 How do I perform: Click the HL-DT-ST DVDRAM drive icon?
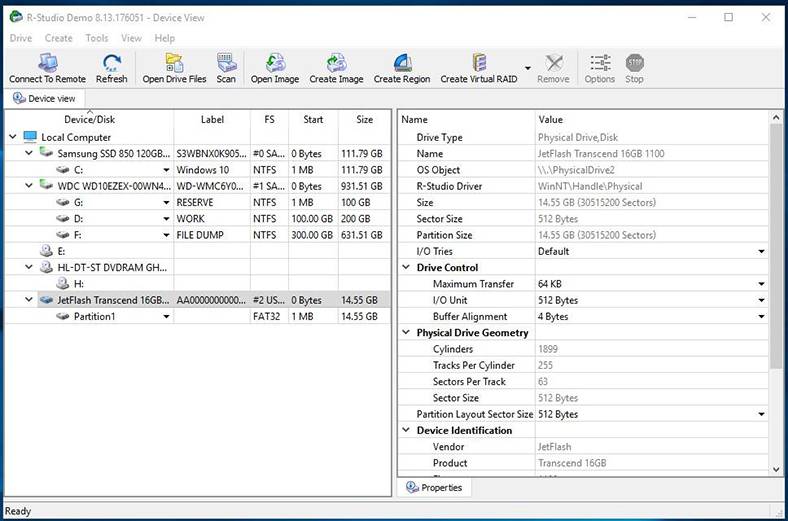pos(46,267)
